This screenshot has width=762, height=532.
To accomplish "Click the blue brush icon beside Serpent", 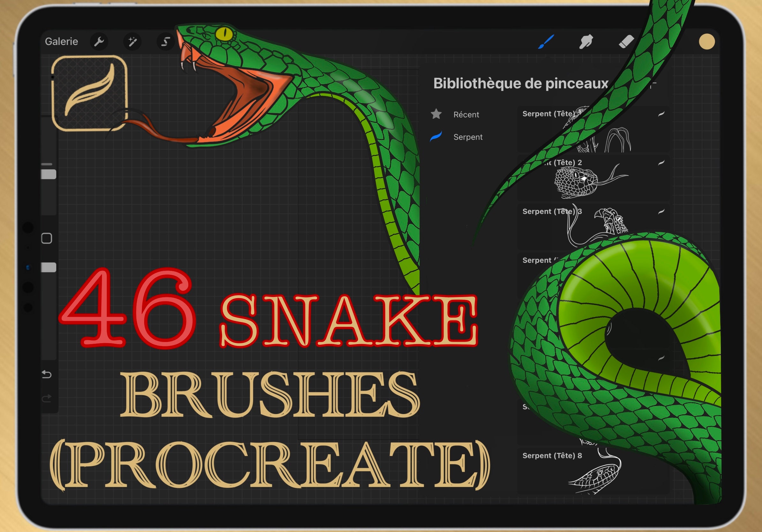I will 436,136.
